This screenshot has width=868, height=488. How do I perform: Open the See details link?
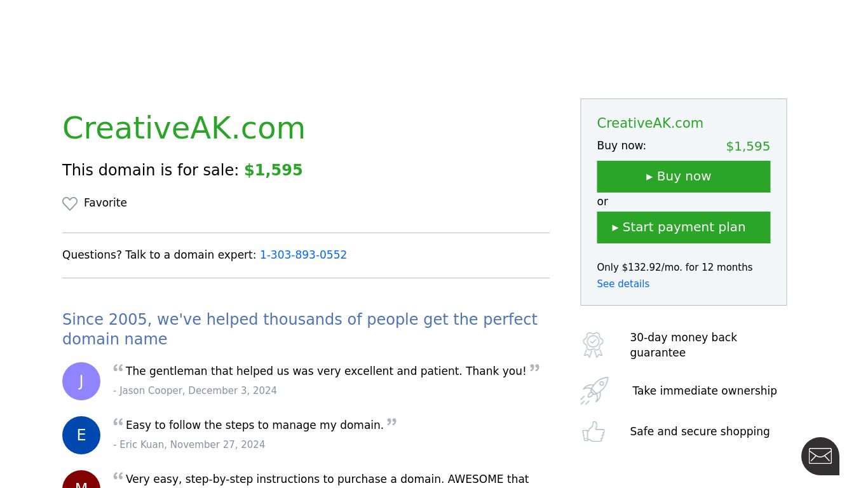(x=623, y=284)
